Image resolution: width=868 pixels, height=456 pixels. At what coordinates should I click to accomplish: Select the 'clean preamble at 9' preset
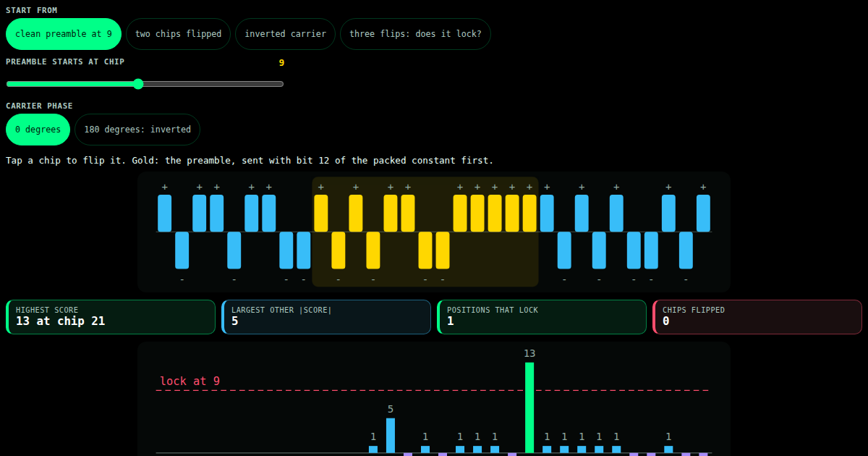64,34
